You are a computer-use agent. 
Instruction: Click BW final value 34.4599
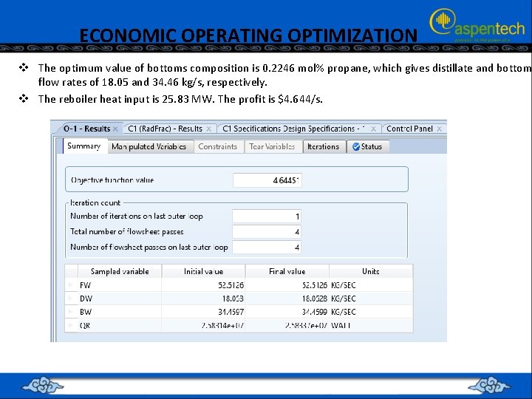pyautogui.click(x=287, y=312)
